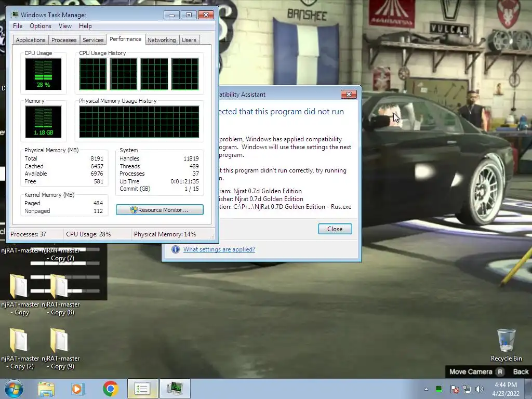The width and height of the screenshot is (532, 399).
Task: Click the Back control in game overlay
Action: coord(521,371)
